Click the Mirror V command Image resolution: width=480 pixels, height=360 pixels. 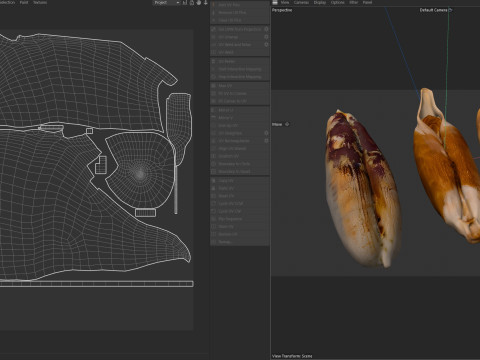point(240,118)
